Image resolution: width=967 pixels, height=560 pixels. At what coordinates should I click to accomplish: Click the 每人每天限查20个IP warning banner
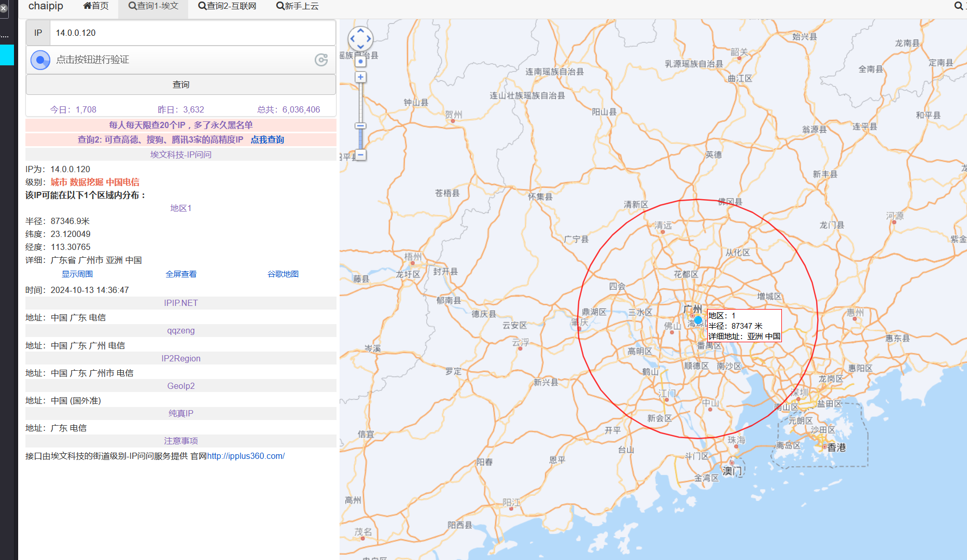point(181,125)
